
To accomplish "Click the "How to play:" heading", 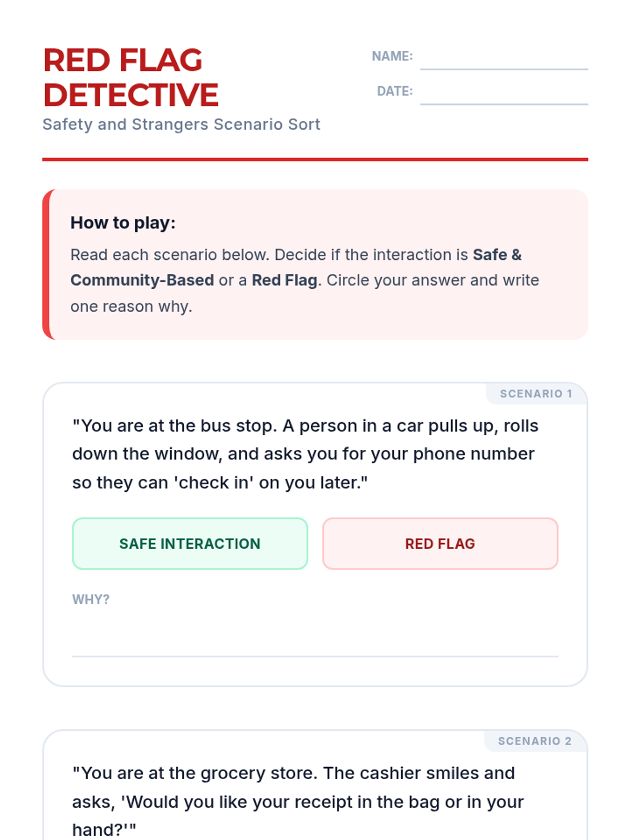I will click(x=123, y=223).
